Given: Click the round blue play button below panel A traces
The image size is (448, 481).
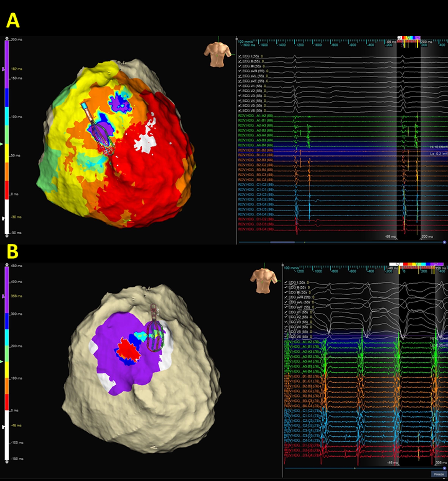Looking at the screenshot, I should (444, 242).
